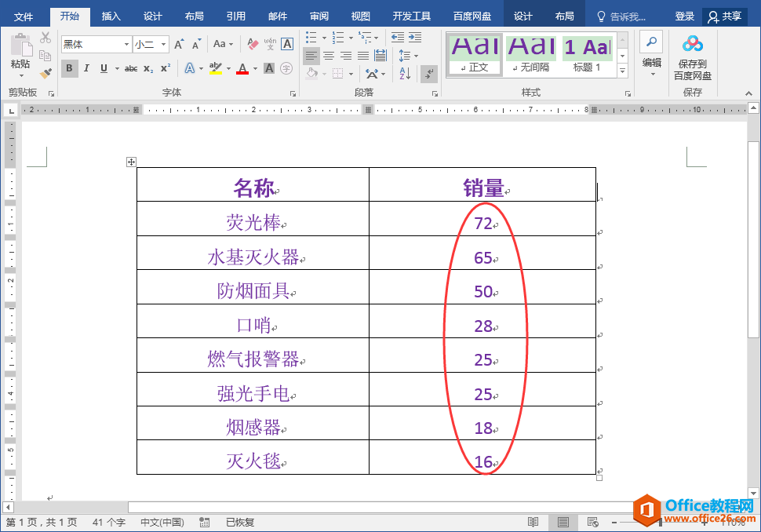The width and height of the screenshot is (761, 532).
Task: Justify the paragraph text
Action: [363, 56]
